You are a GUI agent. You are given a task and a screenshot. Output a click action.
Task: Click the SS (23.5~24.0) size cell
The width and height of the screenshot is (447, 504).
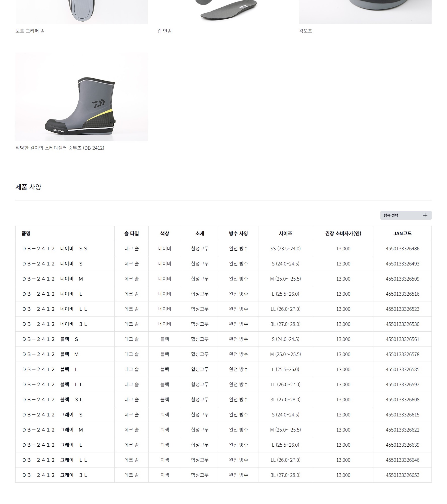pyautogui.click(x=285, y=249)
